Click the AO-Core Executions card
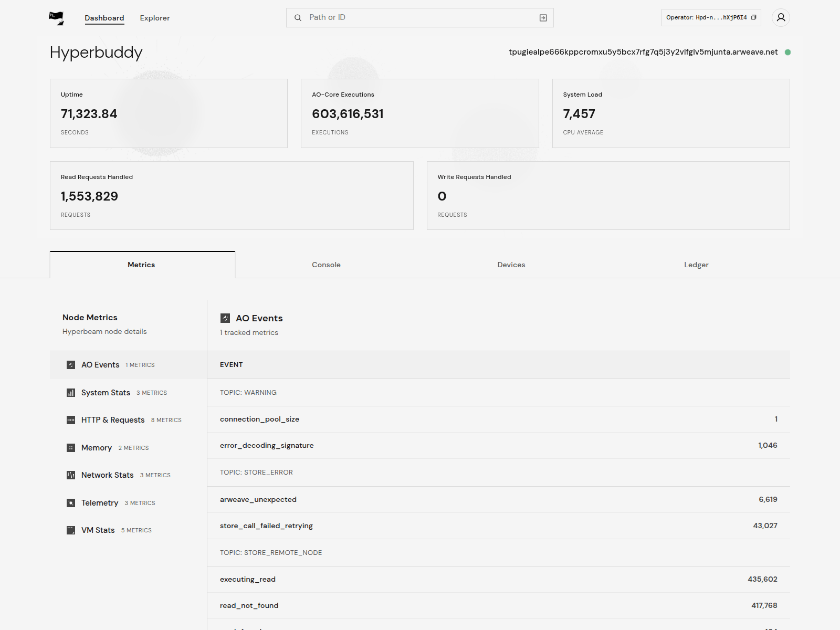This screenshot has height=630, width=840. 420,113
